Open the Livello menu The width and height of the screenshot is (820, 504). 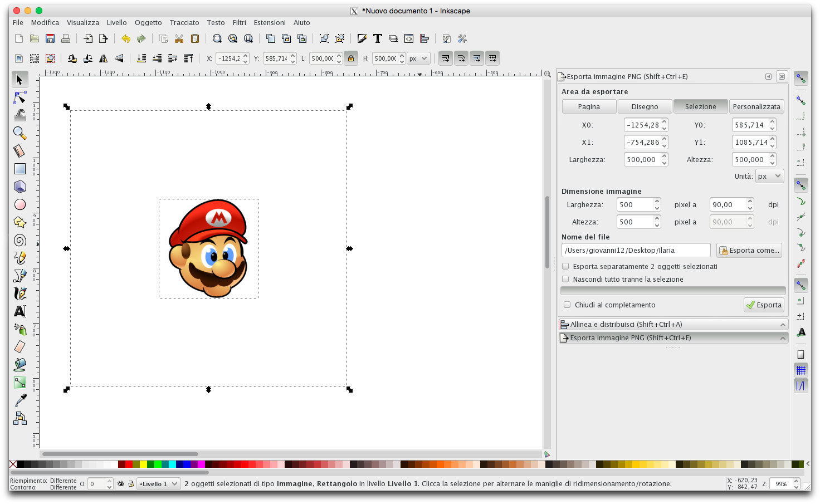click(x=117, y=22)
